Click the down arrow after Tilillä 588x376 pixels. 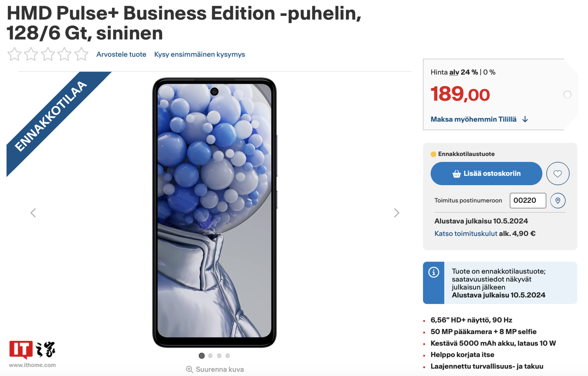click(x=525, y=119)
